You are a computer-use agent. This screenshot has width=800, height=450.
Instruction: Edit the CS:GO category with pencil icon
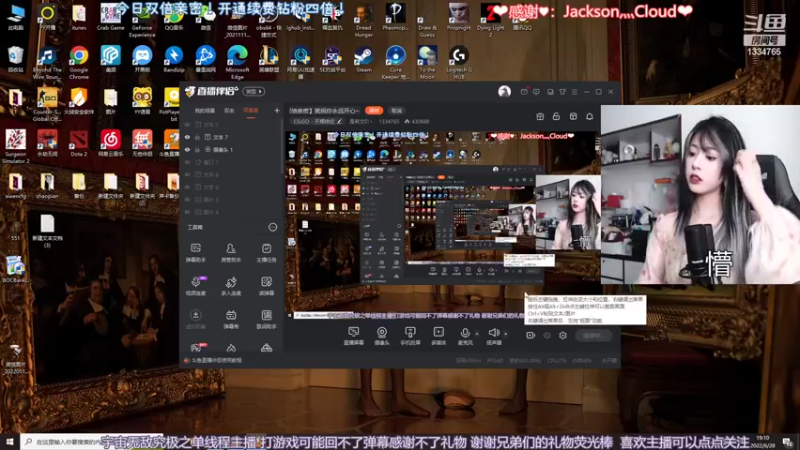tap(339, 121)
